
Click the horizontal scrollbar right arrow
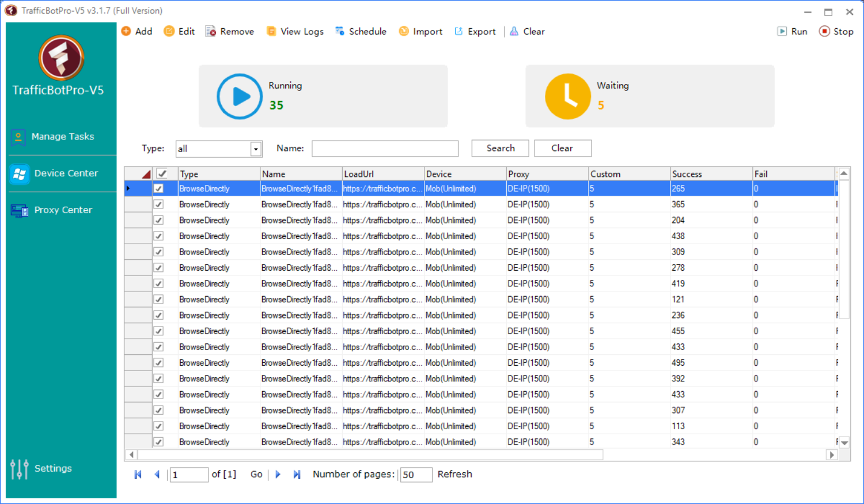pos(832,455)
